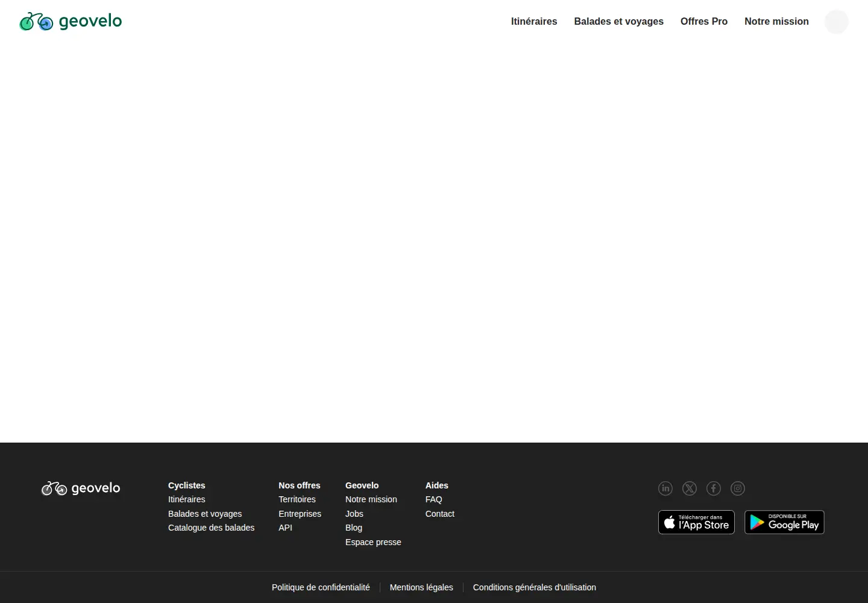The height and width of the screenshot is (603, 868).
Task: Click the Cyclistes footer heading
Action: (x=187, y=485)
